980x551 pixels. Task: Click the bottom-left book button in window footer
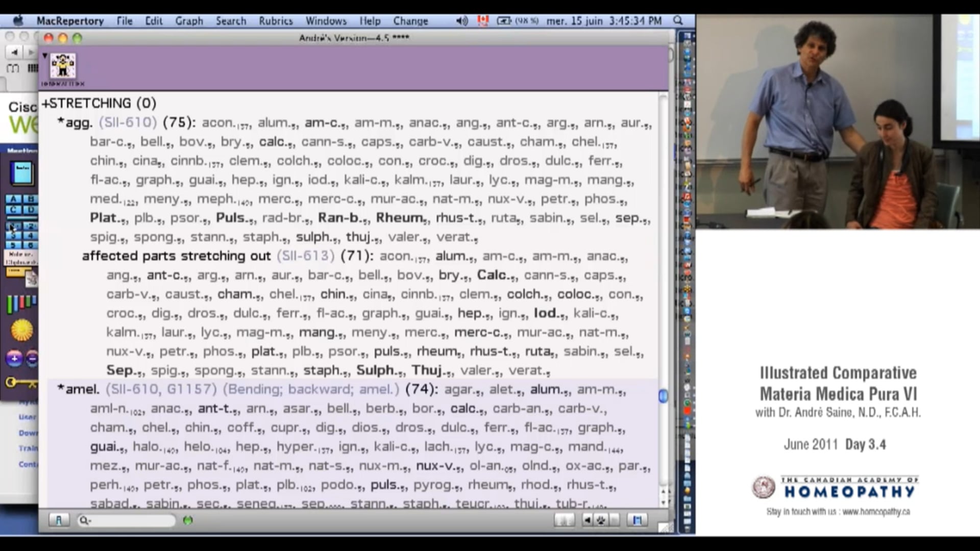click(59, 520)
